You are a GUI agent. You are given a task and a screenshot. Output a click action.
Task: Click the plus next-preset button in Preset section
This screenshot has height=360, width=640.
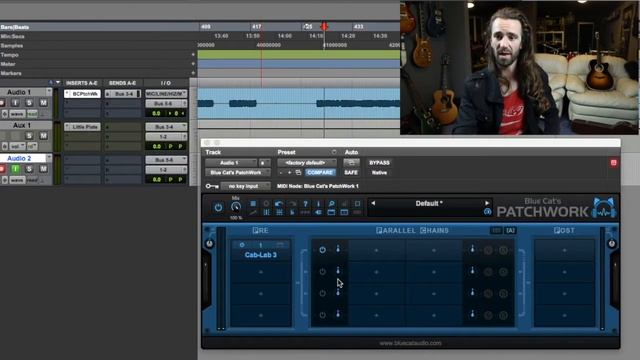coord(289,173)
